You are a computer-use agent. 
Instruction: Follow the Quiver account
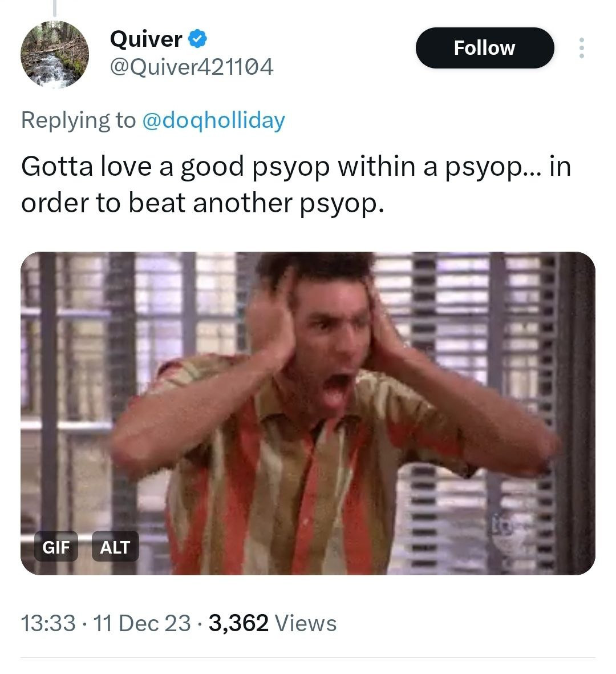pyautogui.click(x=485, y=48)
